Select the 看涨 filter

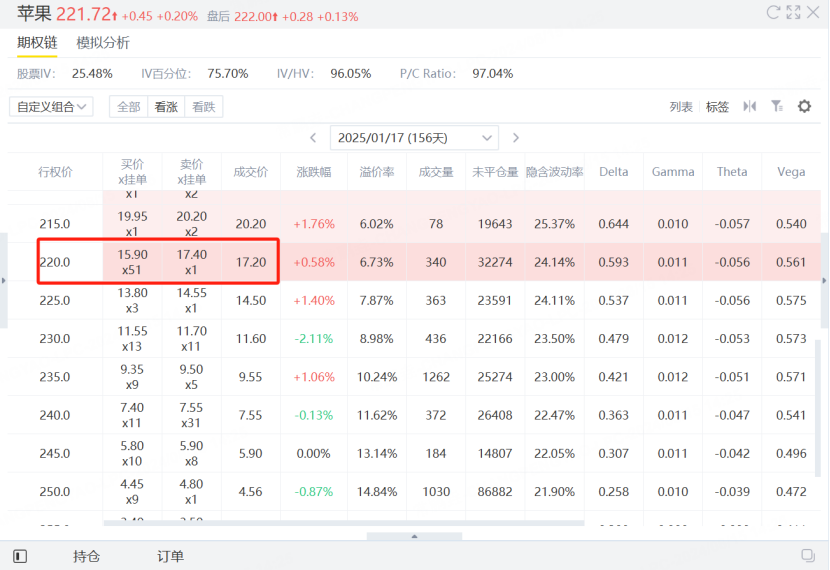tap(166, 107)
